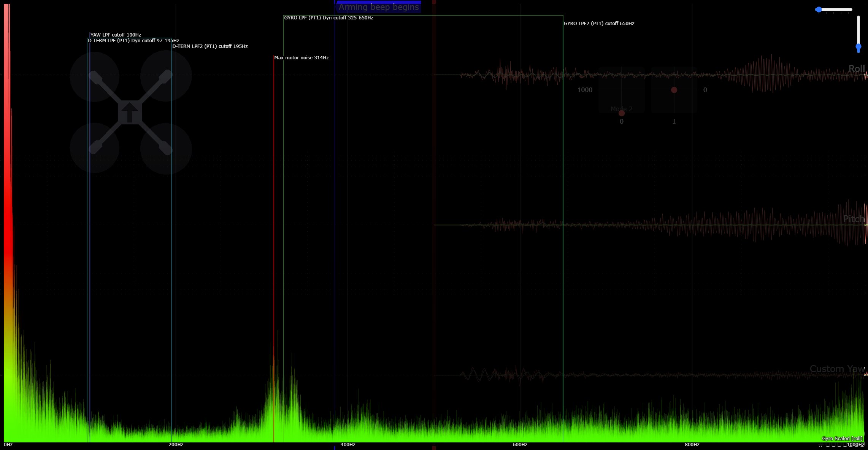Click the 'Mode 2' stick mode label

point(621,109)
